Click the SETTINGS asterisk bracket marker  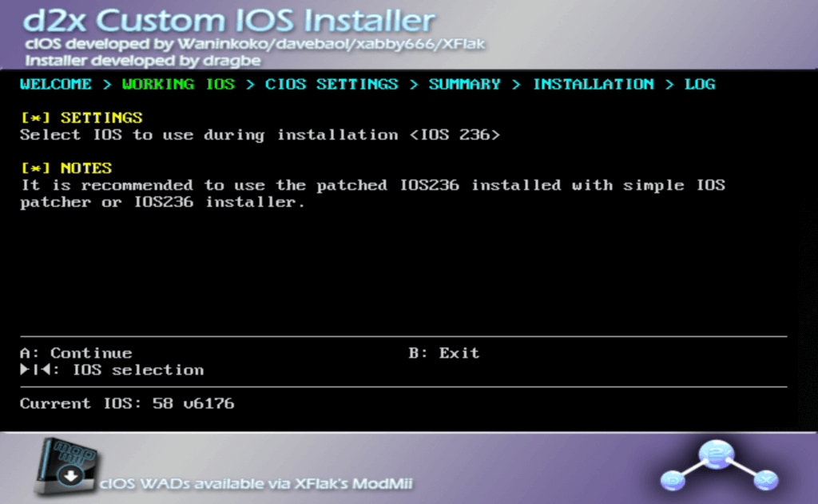pyautogui.click(x=35, y=118)
